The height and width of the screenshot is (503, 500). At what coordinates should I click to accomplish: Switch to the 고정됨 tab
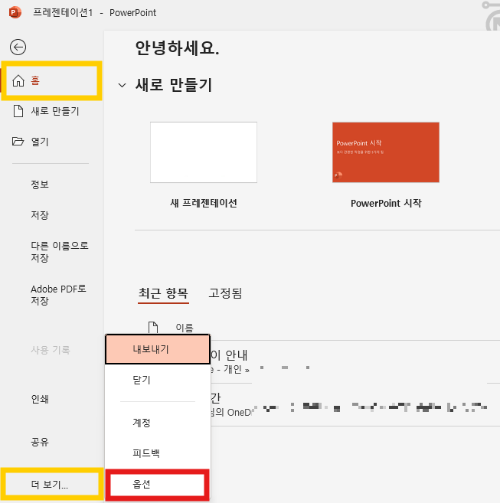click(x=225, y=293)
